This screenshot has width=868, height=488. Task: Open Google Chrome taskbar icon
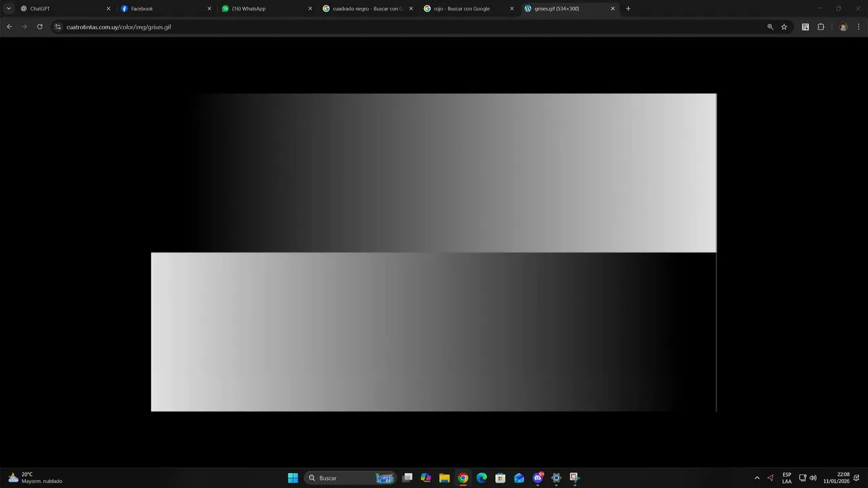462,478
